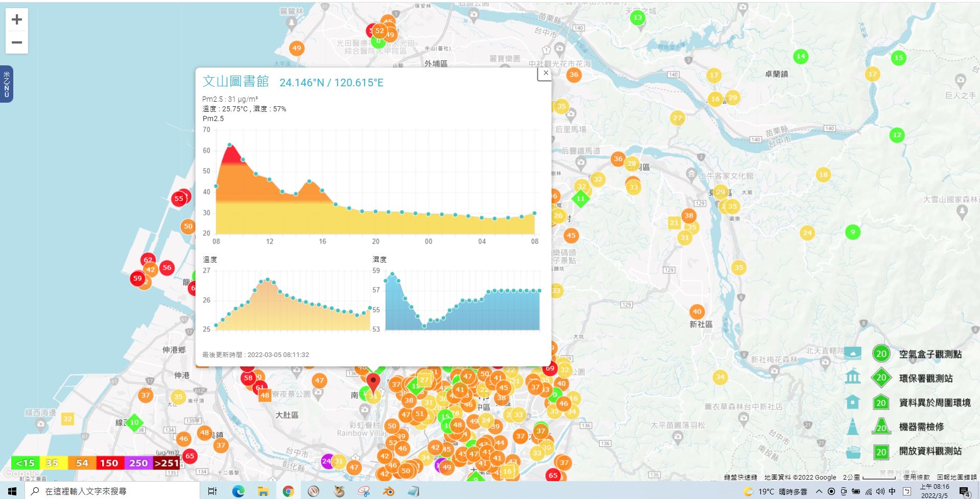This screenshot has height=499, width=980.
Task: Click the 大平苗圃落羽松 place icon
Action: tap(678, 436)
